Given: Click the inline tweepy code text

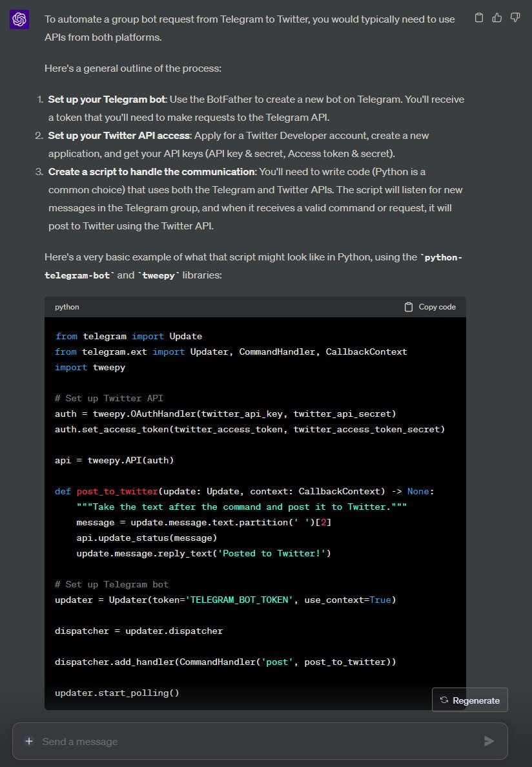Looking at the screenshot, I should point(158,275).
